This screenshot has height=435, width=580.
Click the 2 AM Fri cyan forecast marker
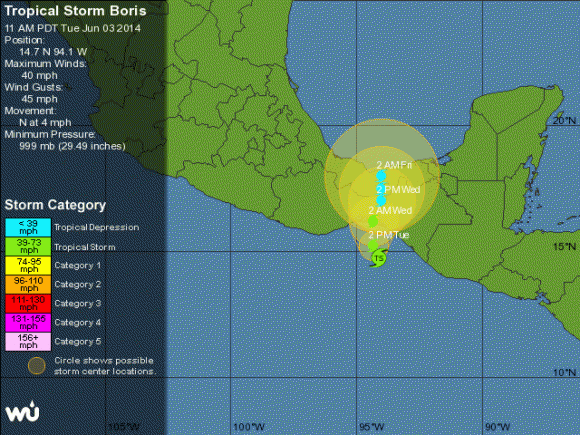(381, 176)
